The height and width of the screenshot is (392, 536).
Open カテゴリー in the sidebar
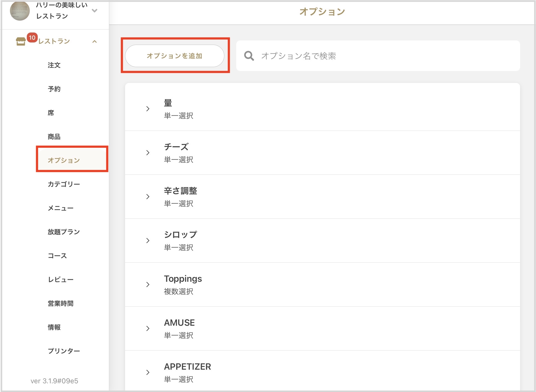64,184
